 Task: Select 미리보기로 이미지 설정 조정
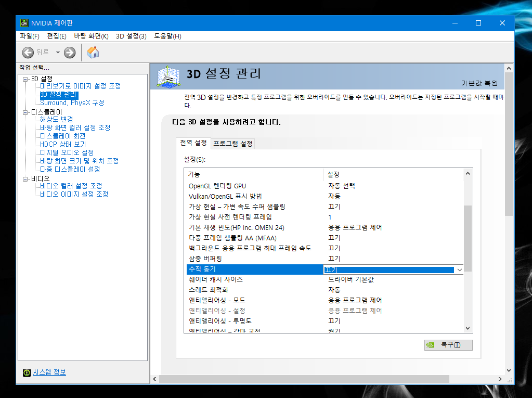[81, 86]
